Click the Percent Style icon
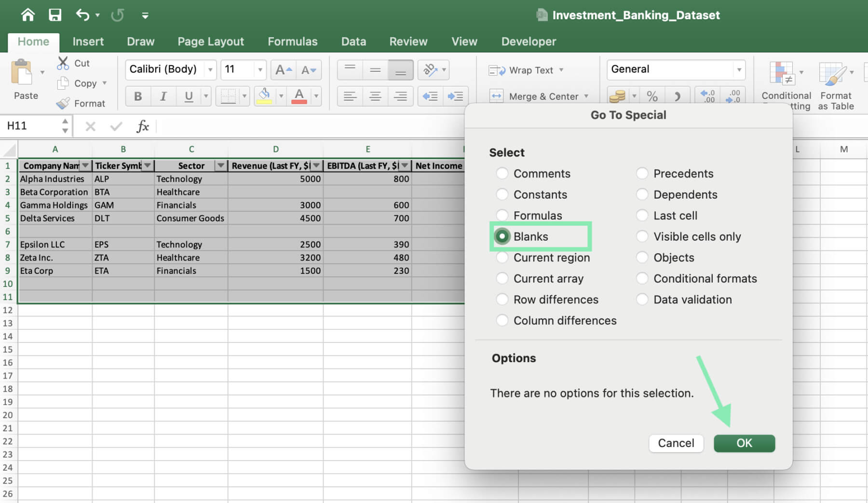868x503 pixels. click(652, 95)
